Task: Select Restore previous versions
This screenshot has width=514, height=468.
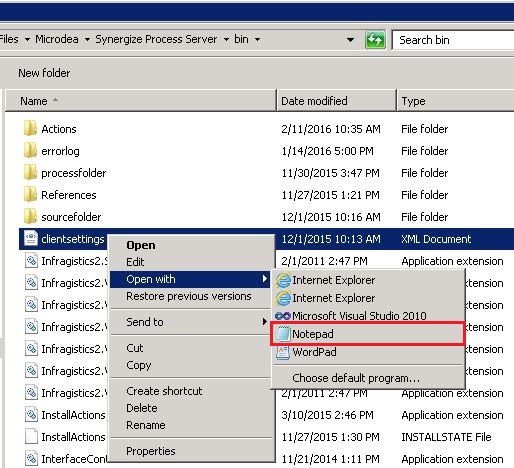Action: pyautogui.click(x=189, y=296)
